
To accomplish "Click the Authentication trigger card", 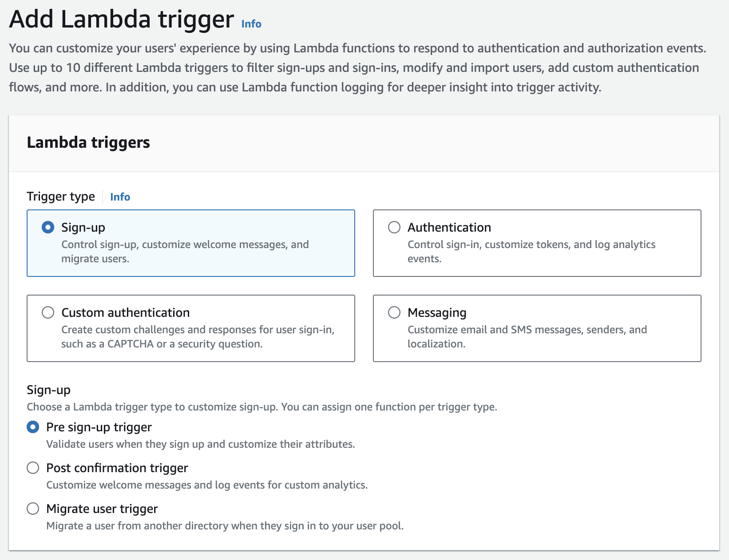I will click(x=537, y=243).
